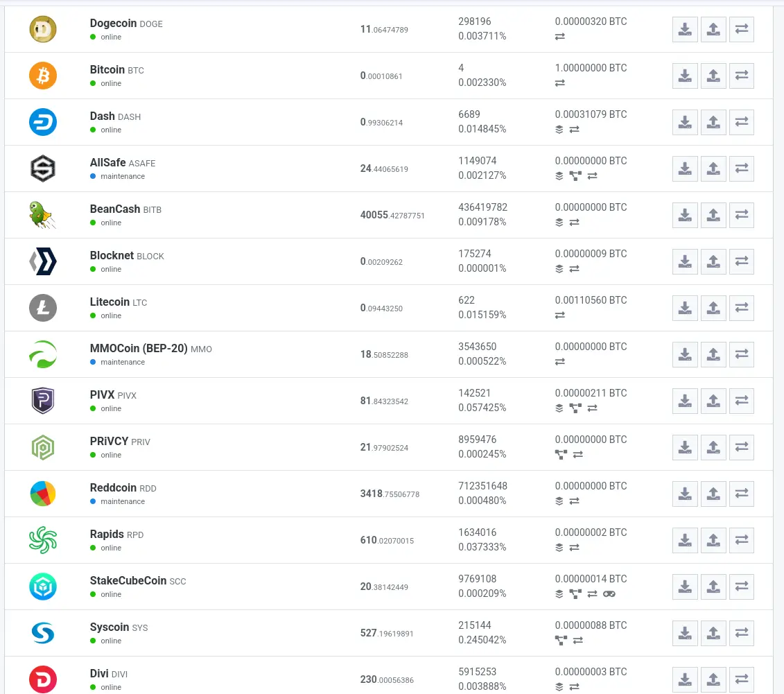Click Rapids balance 610.02070015

[x=387, y=541]
